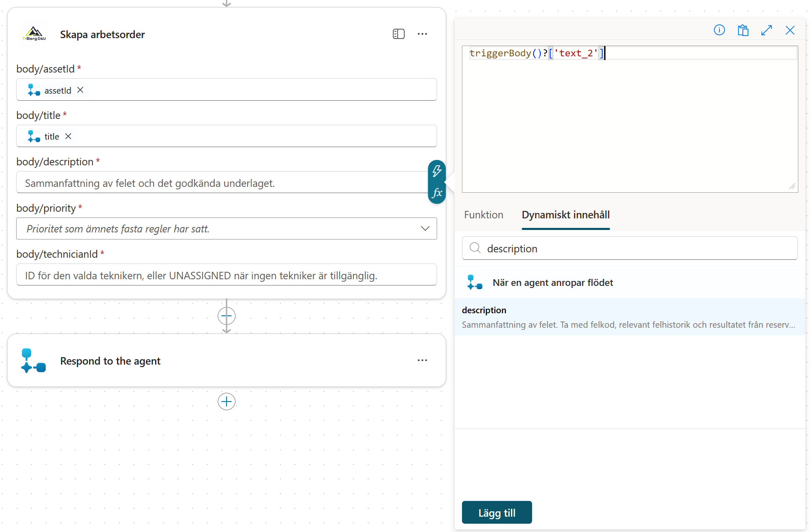Add a step after Respond to the agent
Screen dimensions: 812x532
226,401
